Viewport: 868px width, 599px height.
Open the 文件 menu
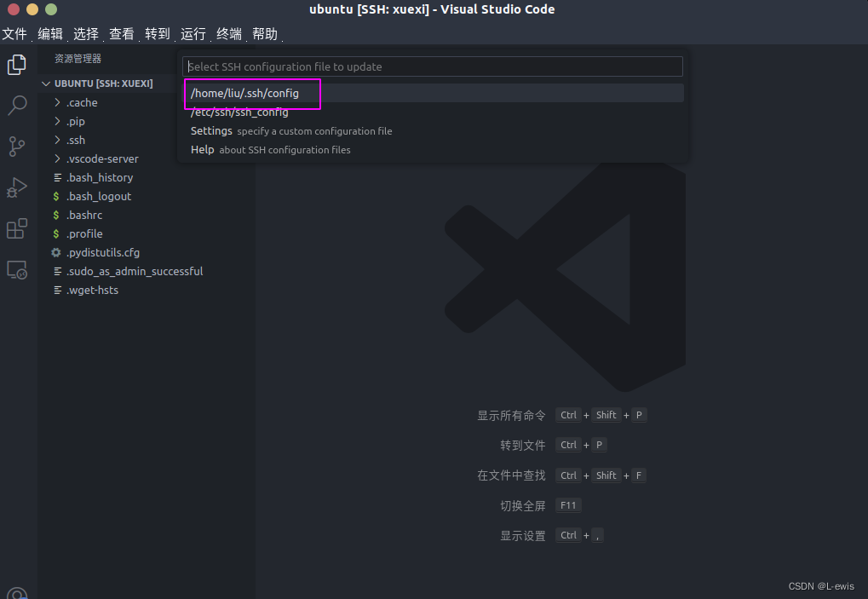point(14,34)
